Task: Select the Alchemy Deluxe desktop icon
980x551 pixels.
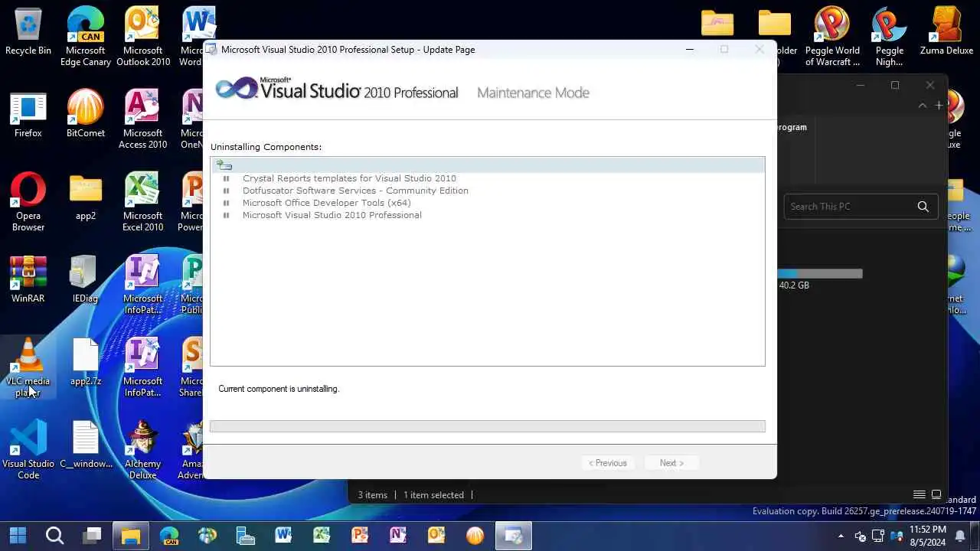Action: pyautogui.click(x=143, y=450)
